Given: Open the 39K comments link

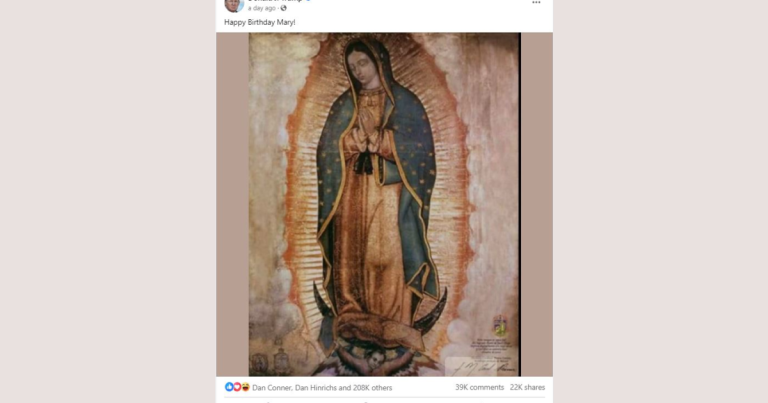Looking at the screenshot, I should pyautogui.click(x=480, y=387).
